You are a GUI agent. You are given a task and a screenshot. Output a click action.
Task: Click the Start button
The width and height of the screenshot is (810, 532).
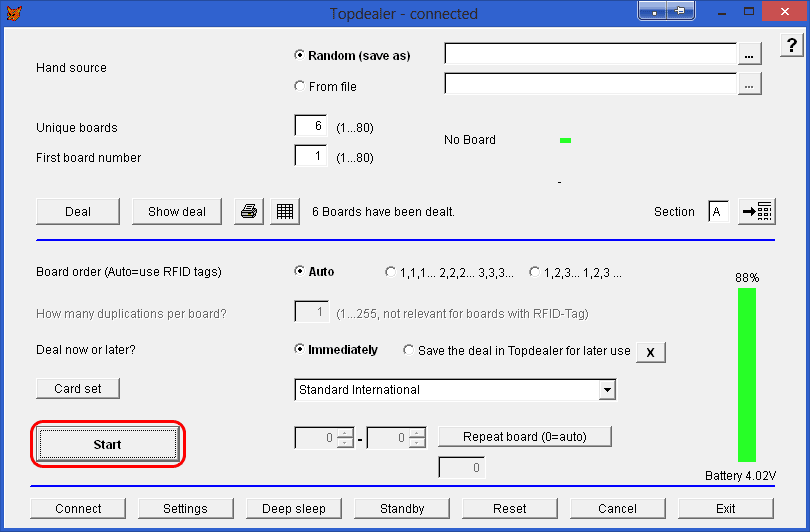point(107,444)
